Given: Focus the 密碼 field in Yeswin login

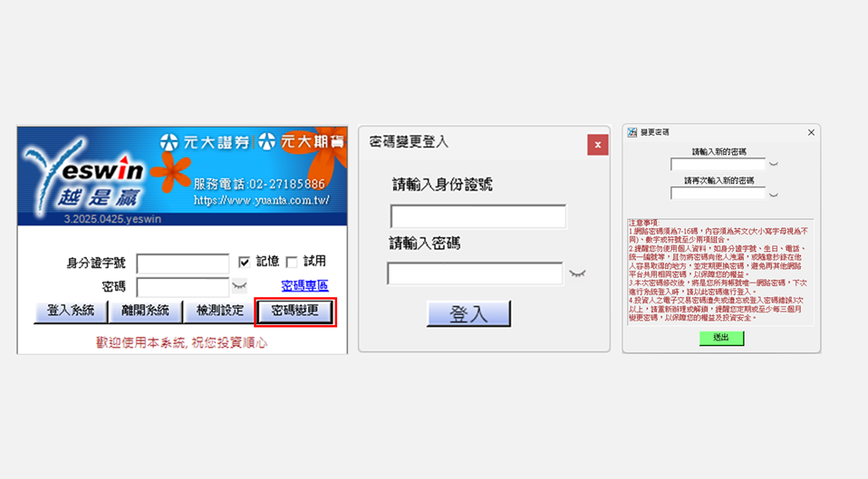Looking at the screenshot, I should point(183,287).
